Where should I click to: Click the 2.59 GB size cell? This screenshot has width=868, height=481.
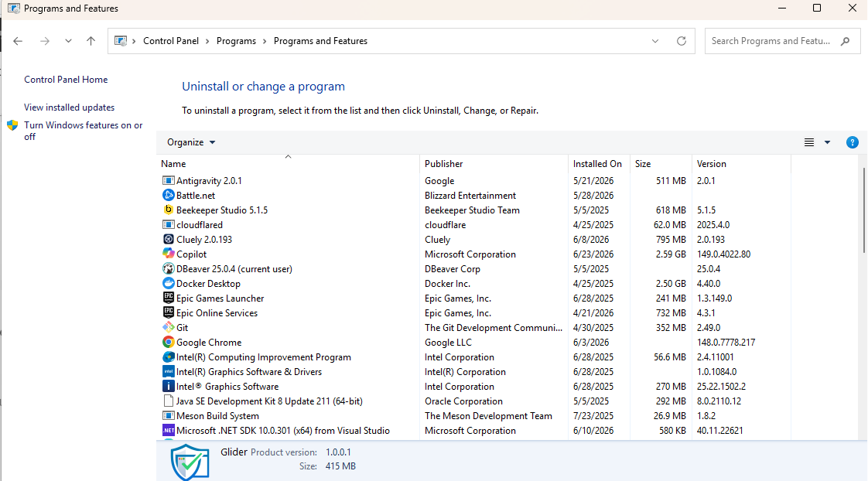point(671,254)
